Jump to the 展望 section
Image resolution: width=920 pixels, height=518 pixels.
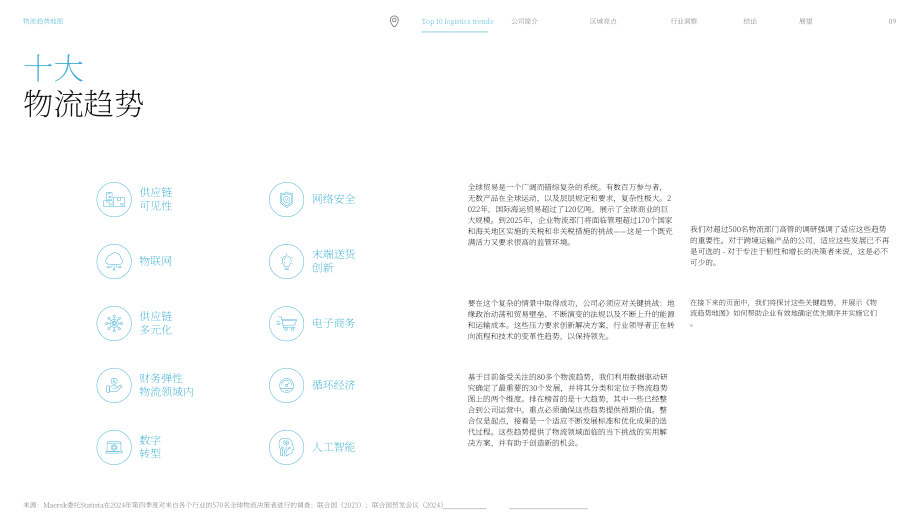pyautogui.click(x=806, y=21)
